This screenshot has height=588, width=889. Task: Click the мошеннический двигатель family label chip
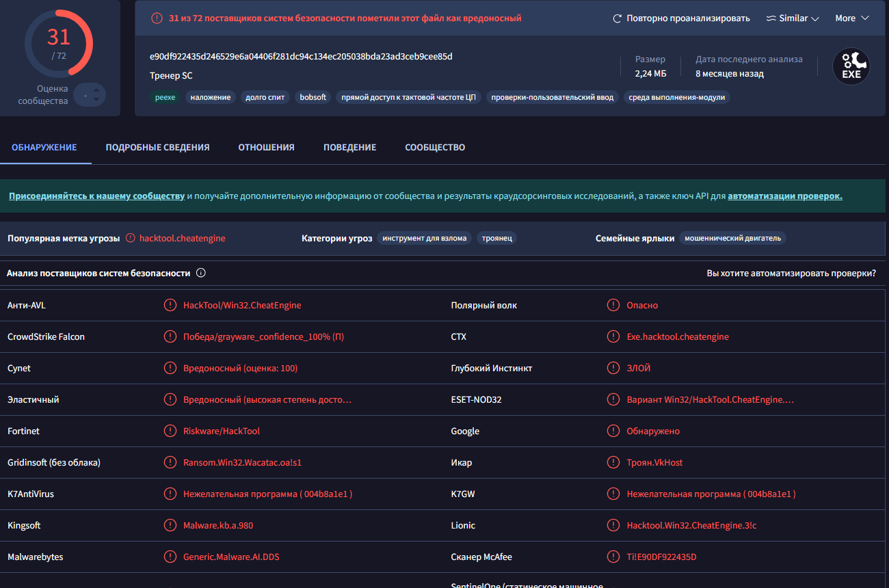point(734,238)
